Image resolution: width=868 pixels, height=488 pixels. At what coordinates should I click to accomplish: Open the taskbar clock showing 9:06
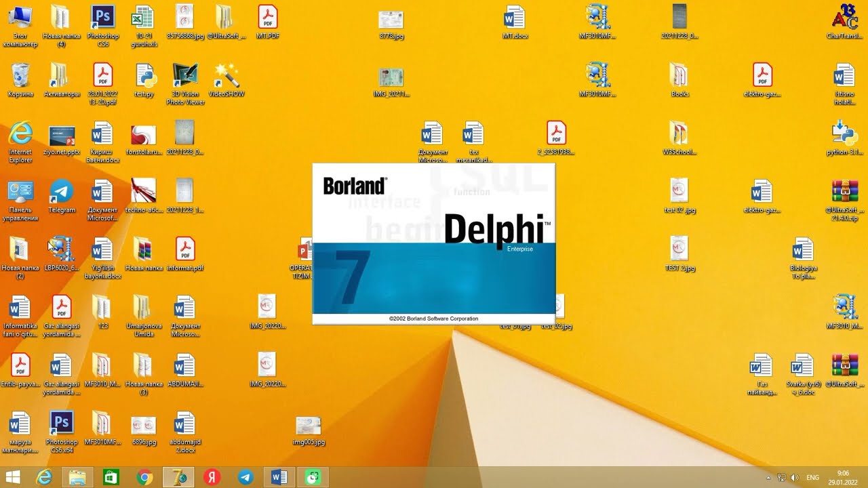point(843,477)
